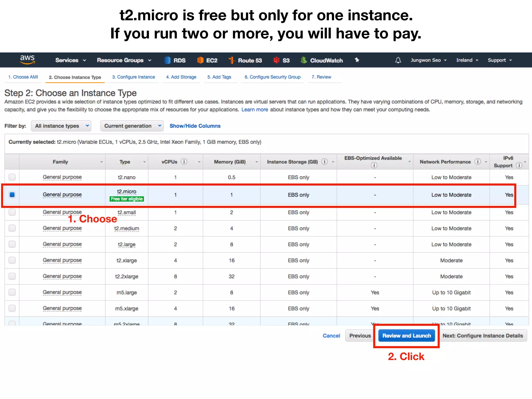
Task: Click the t2.medium type cell
Action: (127, 229)
